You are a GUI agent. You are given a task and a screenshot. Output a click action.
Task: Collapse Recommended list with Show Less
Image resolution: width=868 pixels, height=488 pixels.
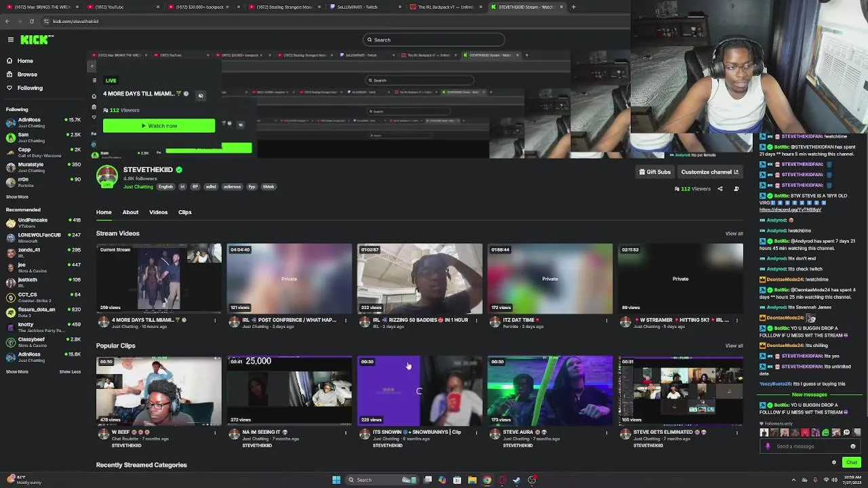click(x=70, y=372)
